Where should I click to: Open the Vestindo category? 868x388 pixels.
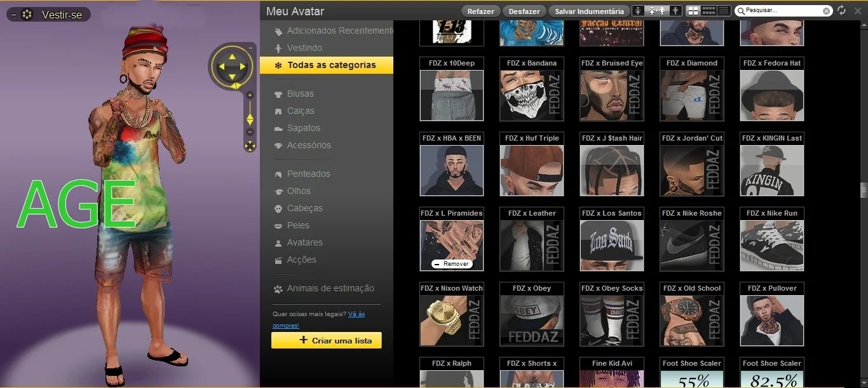tap(298, 48)
